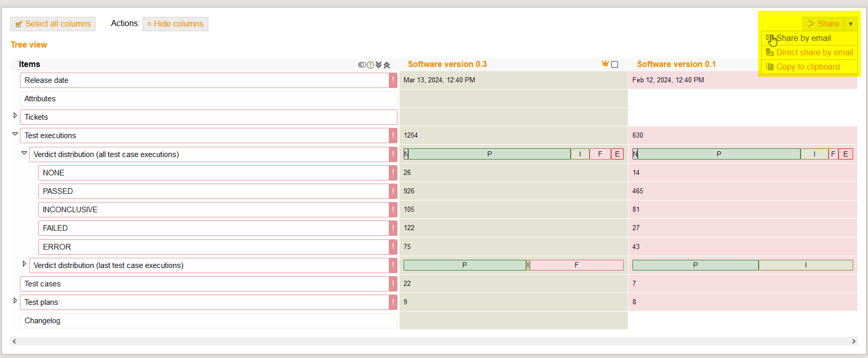
Task: Collapse the Test executions row
Action: pyautogui.click(x=15, y=134)
